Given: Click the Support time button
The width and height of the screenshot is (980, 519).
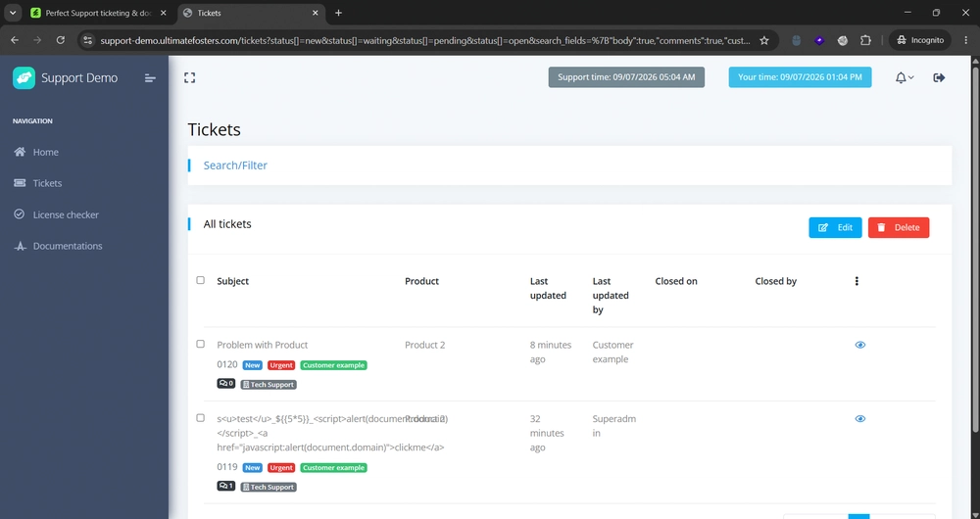Looking at the screenshot, I should (626, 76).
